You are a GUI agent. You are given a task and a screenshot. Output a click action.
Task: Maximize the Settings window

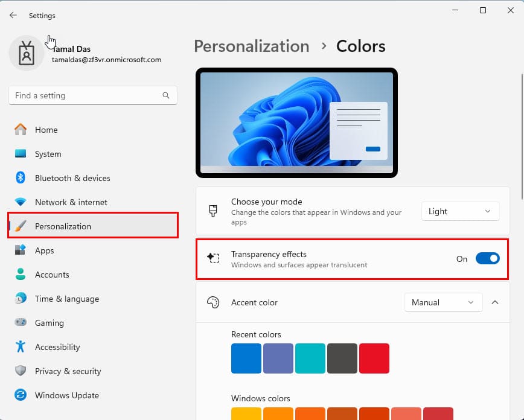482,10
